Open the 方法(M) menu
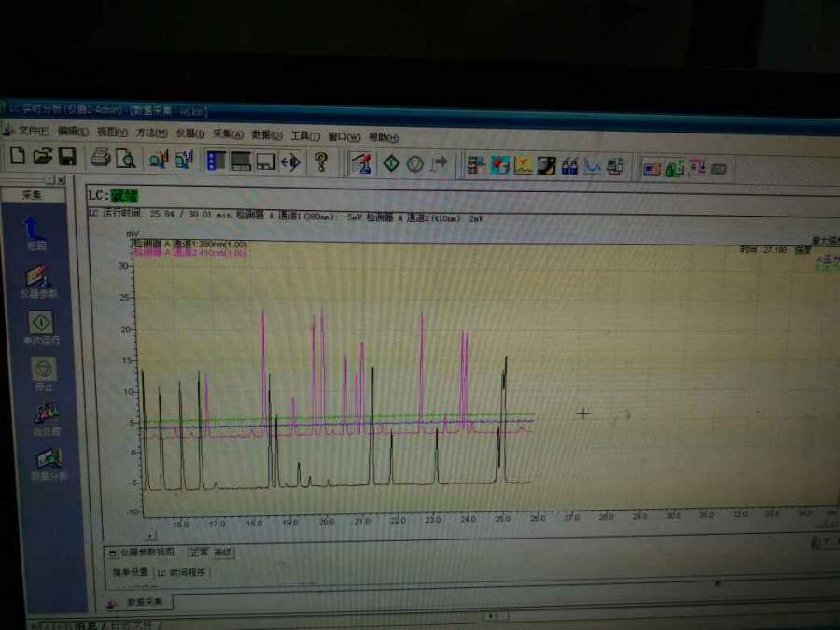This screenshot has width=840, height=630. (151, 133)
